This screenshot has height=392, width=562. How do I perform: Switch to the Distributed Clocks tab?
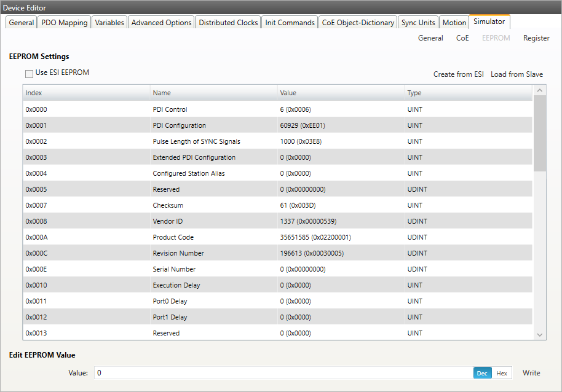point(228,23)
